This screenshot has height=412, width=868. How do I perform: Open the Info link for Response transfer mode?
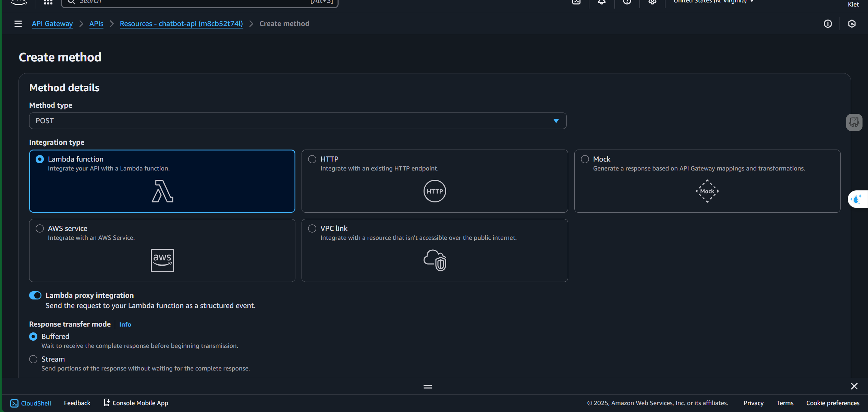[125, 325]
